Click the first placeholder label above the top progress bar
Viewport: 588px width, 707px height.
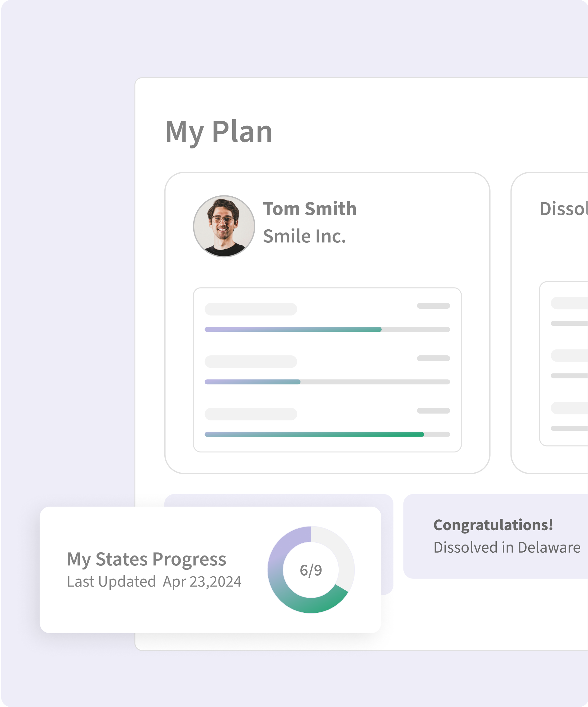(251, 309)
